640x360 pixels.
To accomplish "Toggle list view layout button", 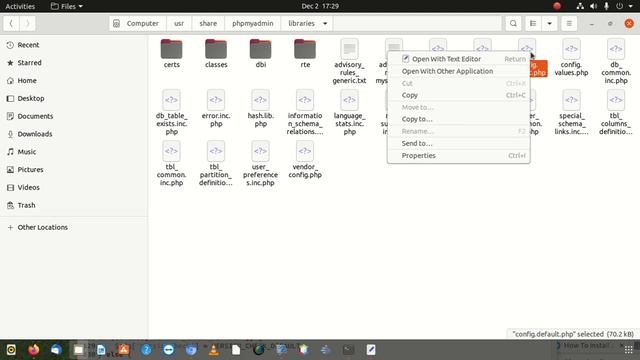I will point(533,23).
